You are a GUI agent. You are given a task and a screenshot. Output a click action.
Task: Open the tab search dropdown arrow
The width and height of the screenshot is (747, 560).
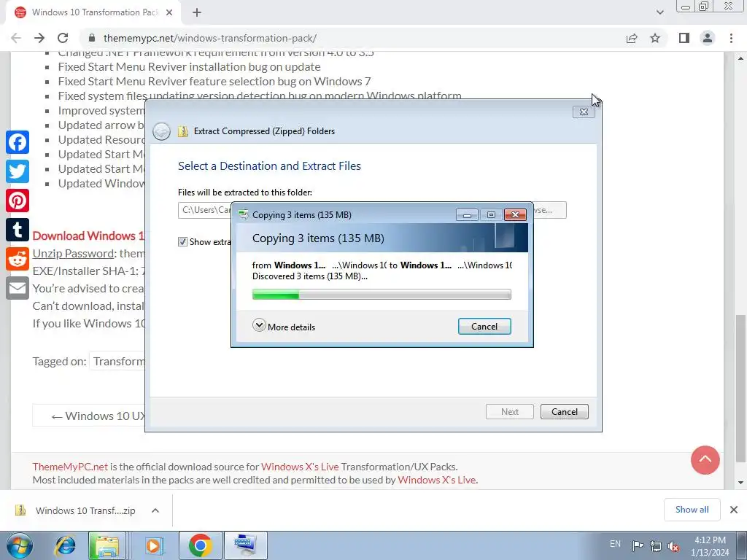pyautogui.click(x=659, y=12)
